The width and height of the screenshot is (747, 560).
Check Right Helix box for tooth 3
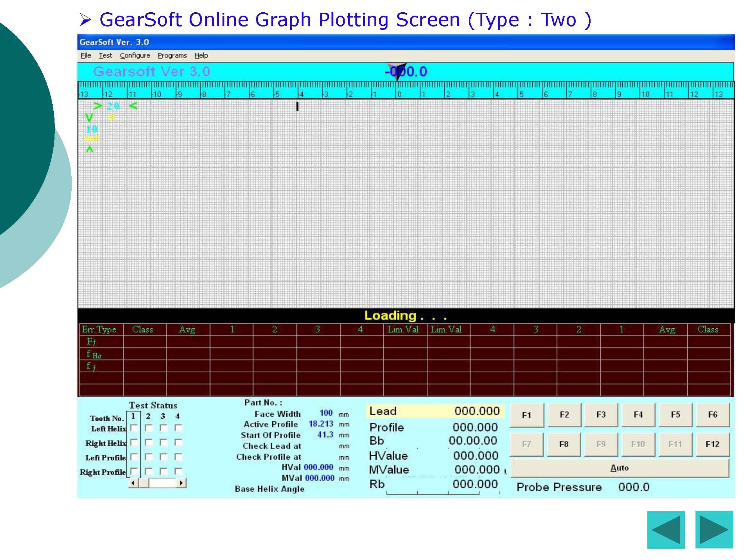(164, 442)
